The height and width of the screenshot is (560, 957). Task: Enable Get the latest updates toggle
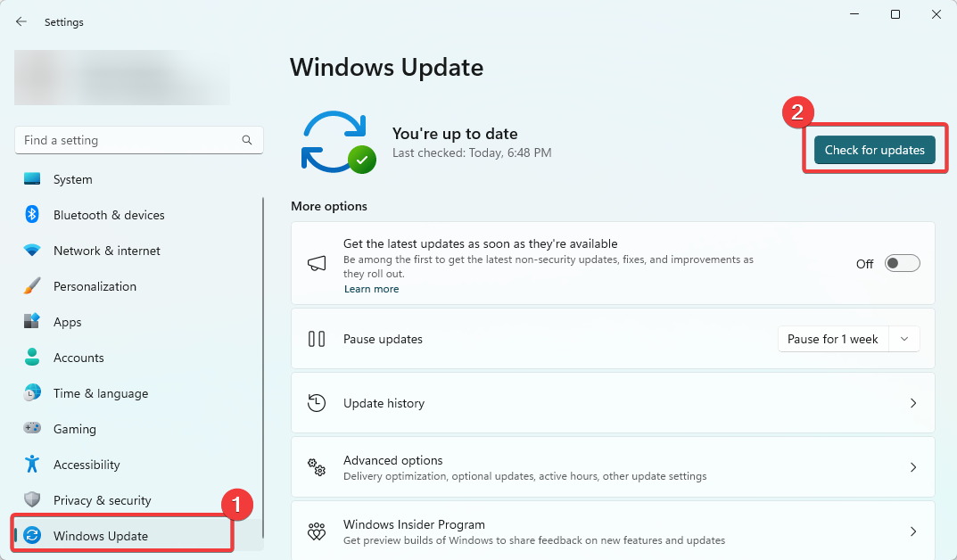[902, 263]
